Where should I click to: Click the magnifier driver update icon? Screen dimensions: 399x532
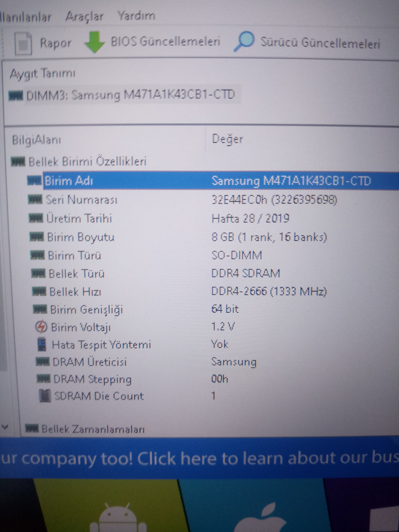244,42
